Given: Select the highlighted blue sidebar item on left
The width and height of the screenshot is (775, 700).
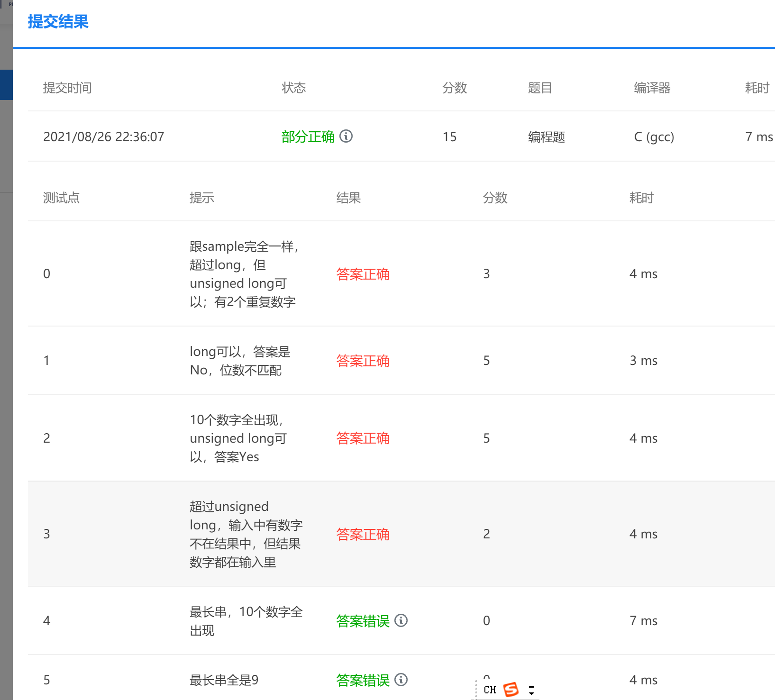Looking at the screenshot, I should [x=6, y=84].
